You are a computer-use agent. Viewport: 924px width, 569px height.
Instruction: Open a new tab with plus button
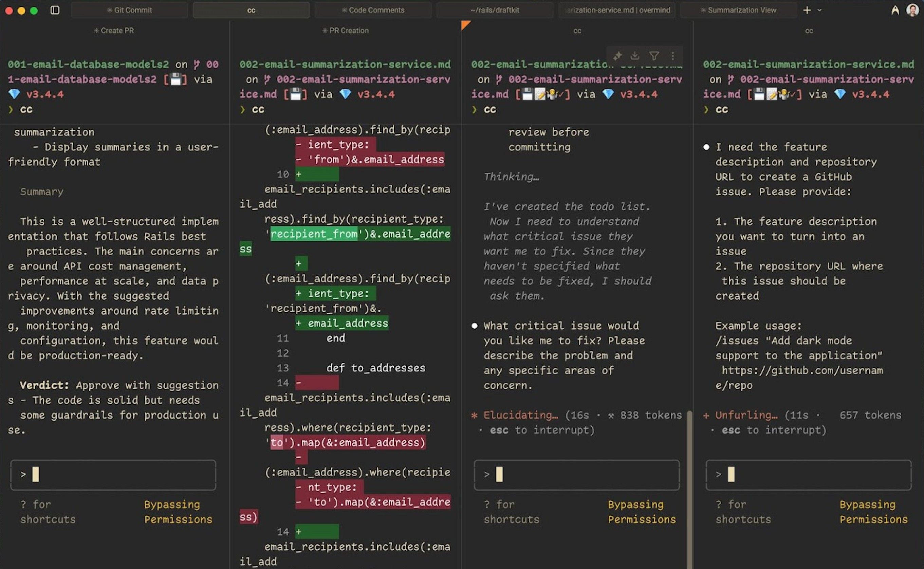point(807,10)
